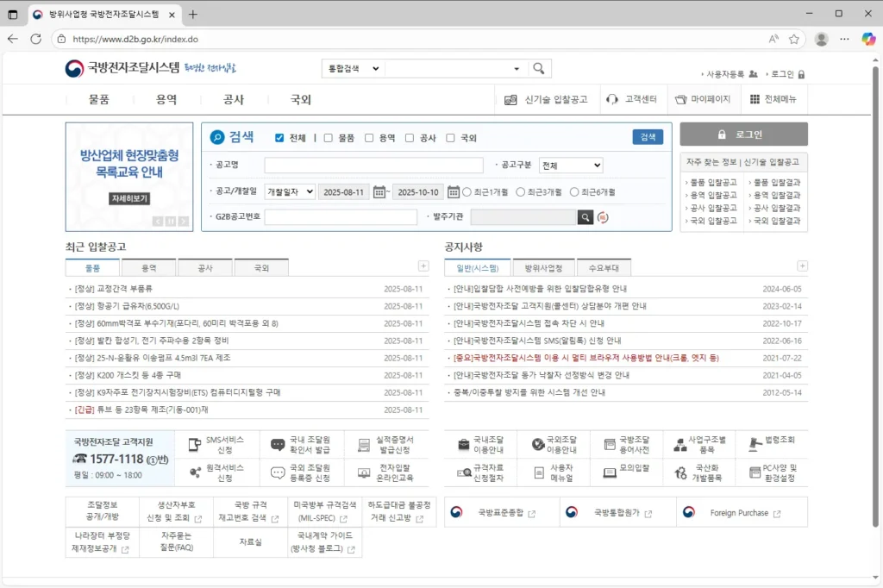Screen dimensions: 883x588
Task: Open 자주묻는 질문(FAQ) link
Action: coord(176,541)
